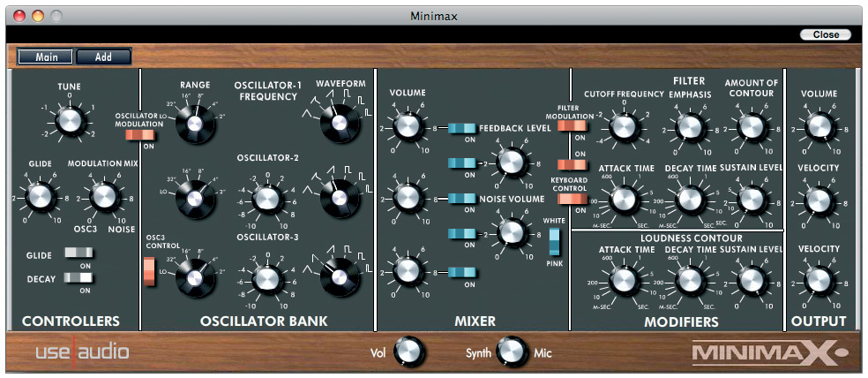Click the Oscillator-2 waveform selector knob

pos(340,199)
